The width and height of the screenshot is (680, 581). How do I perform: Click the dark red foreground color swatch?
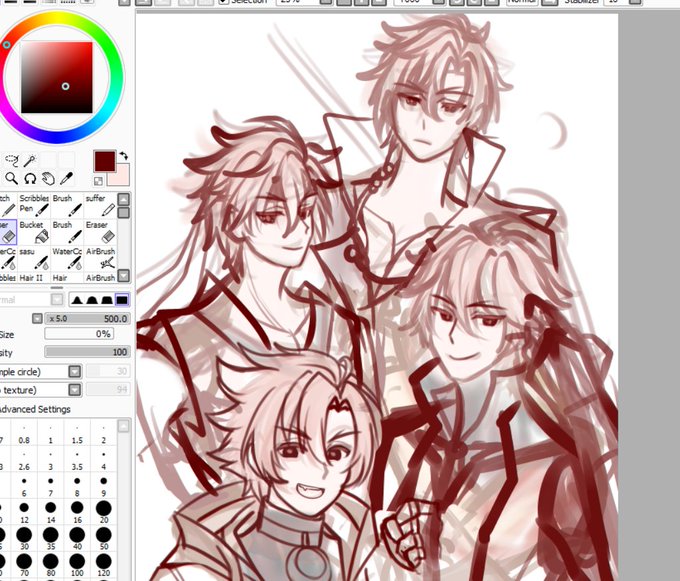coord(105,161)
